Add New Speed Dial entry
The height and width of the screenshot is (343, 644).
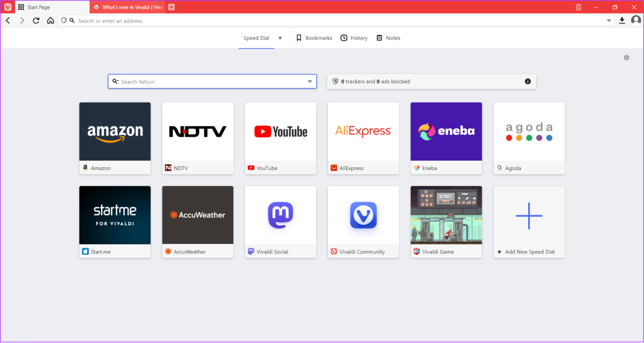click(x=529, y=216)
